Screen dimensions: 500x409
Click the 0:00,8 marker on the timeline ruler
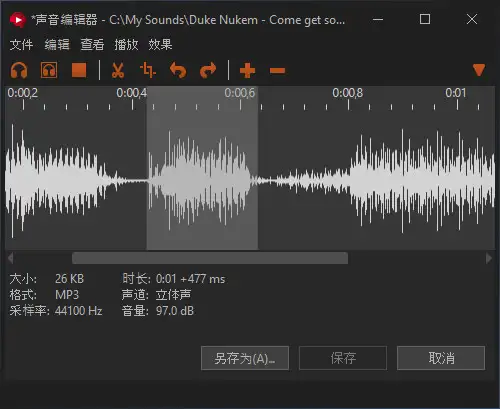(x=348, y=93)
